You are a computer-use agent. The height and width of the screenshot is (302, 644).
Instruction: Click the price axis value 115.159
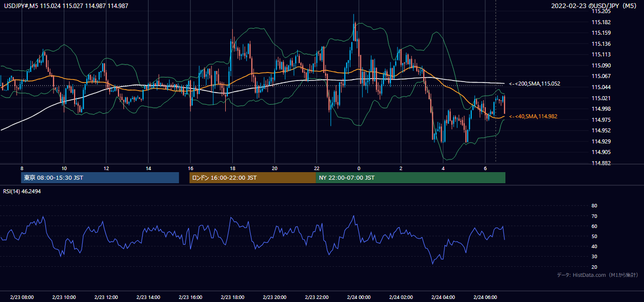click(601, 33)
